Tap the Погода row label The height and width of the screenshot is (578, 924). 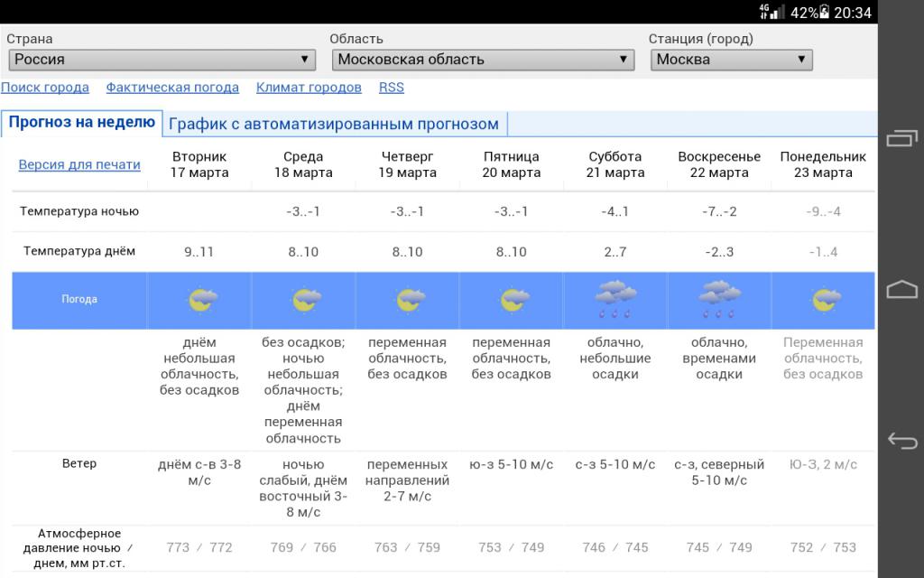79,299
